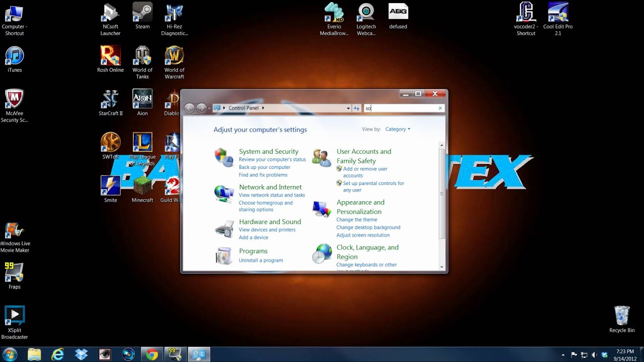Select the Aion game icon
644x362 pixels.
(142, 103)
